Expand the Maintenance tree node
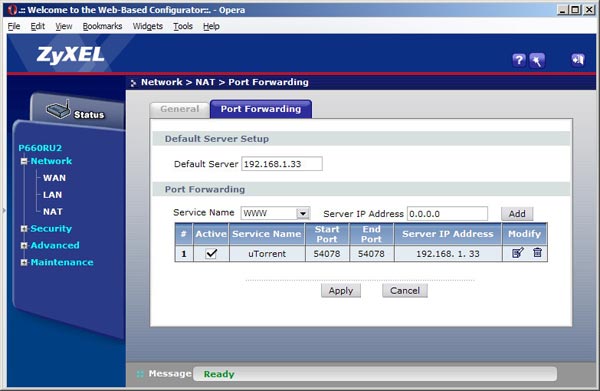This screenshot has height=391, width=600. click(x=24, y=262)
